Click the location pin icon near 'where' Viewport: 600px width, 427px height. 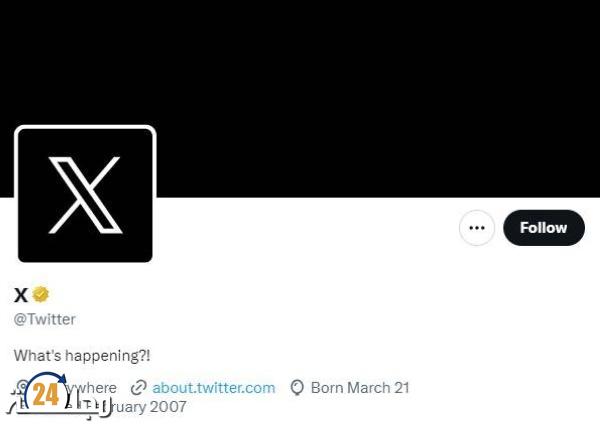pos(23,386)
